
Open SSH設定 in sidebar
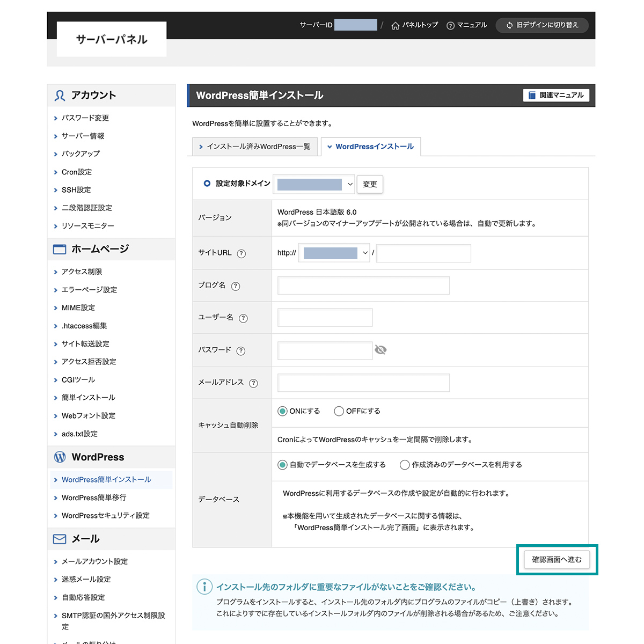76,190
